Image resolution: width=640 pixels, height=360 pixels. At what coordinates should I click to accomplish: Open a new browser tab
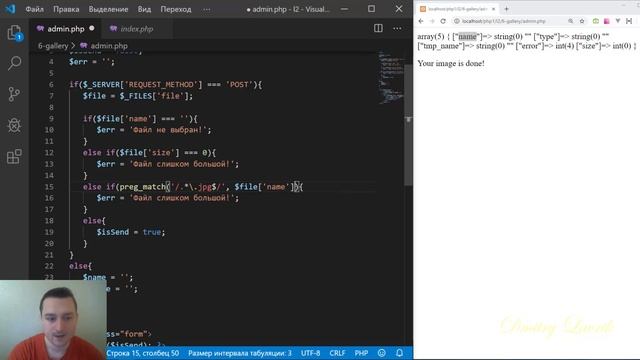(507, 9)
